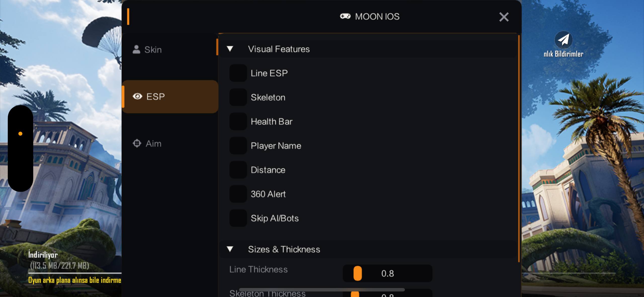Enable the Line ESP checkbox
Viewport: 644px width, 297px height.
point(238,73)
